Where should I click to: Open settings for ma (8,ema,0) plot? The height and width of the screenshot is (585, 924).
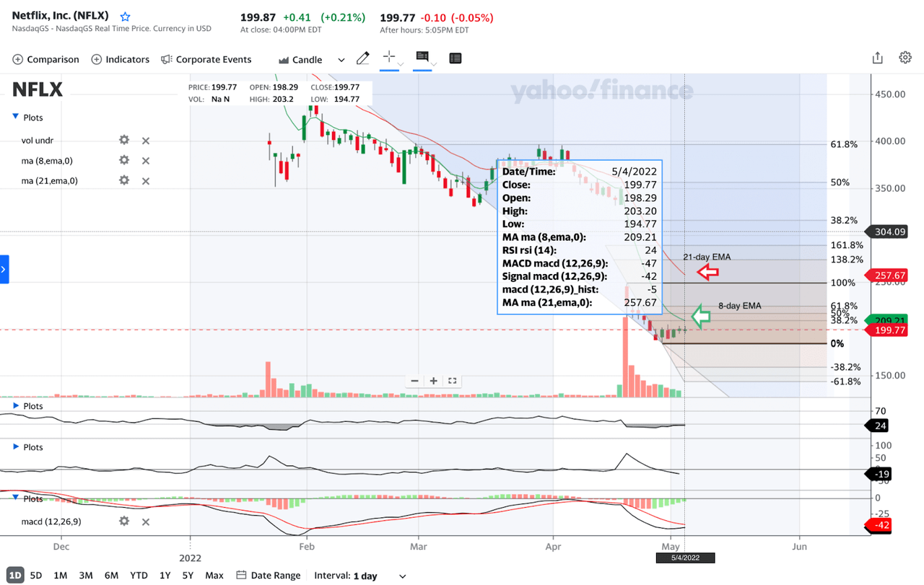pyautogui.click(x=123, y=160)
